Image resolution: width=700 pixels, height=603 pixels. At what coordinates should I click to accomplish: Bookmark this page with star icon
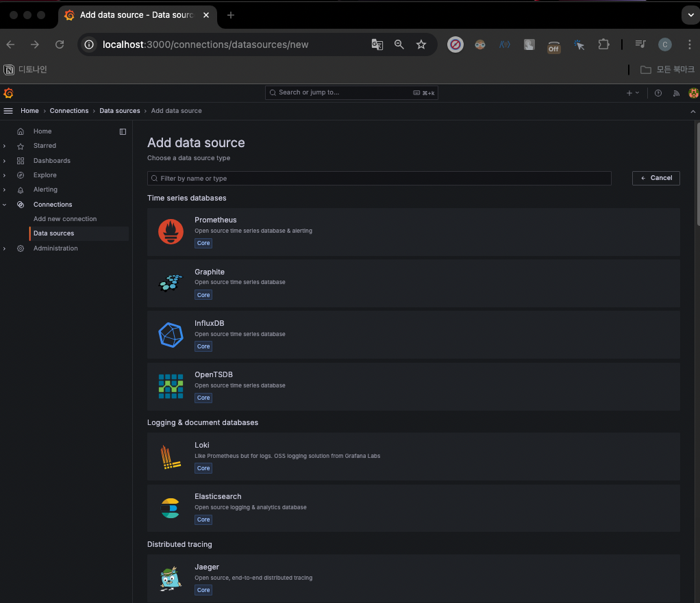click(x=421, y=44)
